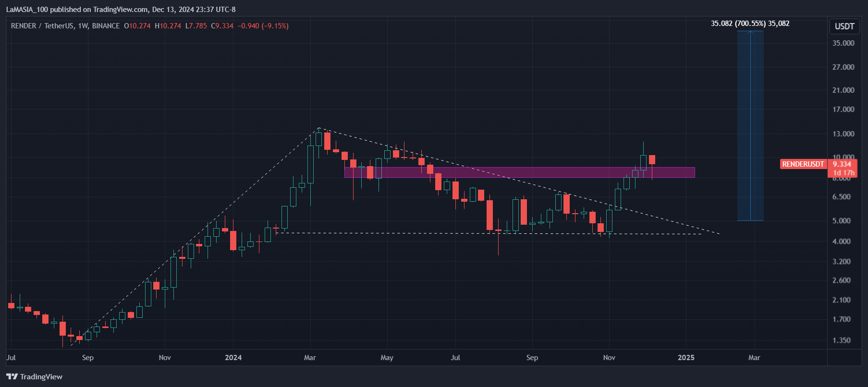This screenshot has height=387, width=868.
Task: Click the low value L7.785
Action: pos(196,26)
